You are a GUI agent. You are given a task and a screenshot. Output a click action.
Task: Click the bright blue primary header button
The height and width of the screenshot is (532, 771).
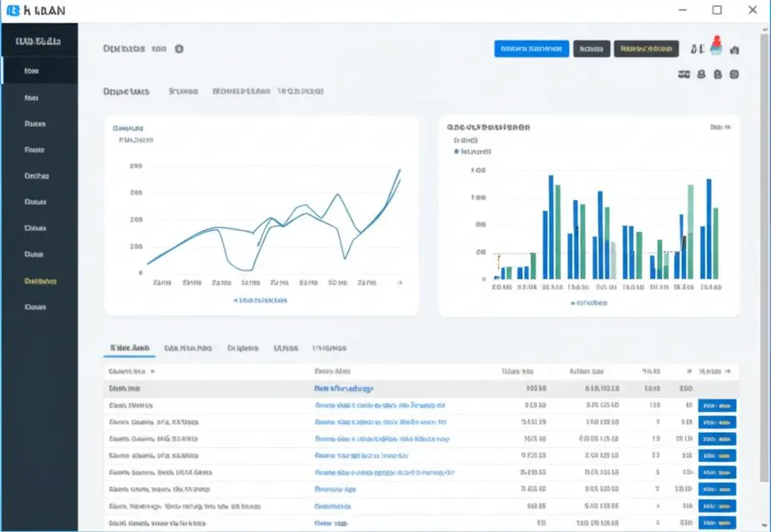[x=532, y=48]
